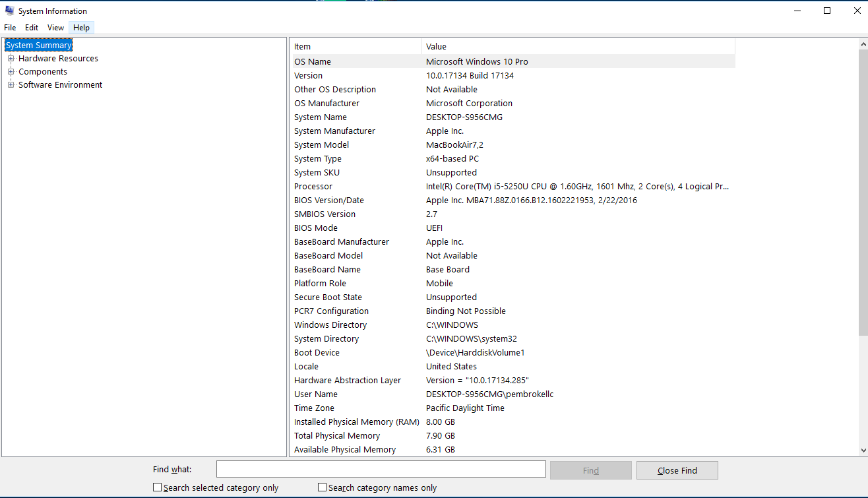Image resolution: width=868 pixels, height=498 pixels.
Task: Select the PCR7 Configuration row
Action: point(512,311)
